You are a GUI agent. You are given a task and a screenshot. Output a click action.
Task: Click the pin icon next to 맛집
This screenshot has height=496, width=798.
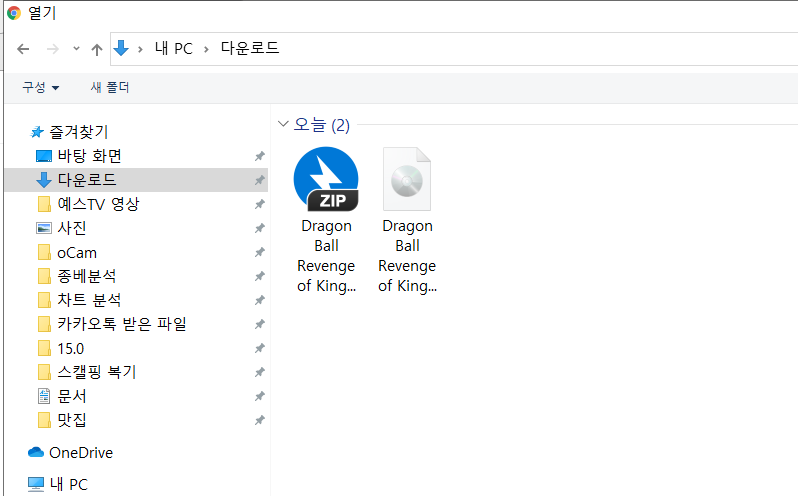pyautogui.click(x=260, y=420)
